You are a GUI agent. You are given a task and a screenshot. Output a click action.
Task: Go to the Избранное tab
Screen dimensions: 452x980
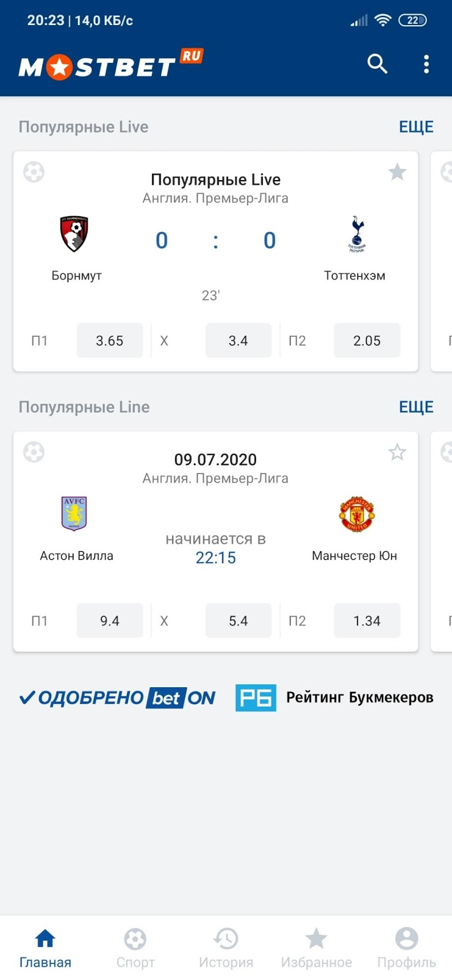pos(316,948)
